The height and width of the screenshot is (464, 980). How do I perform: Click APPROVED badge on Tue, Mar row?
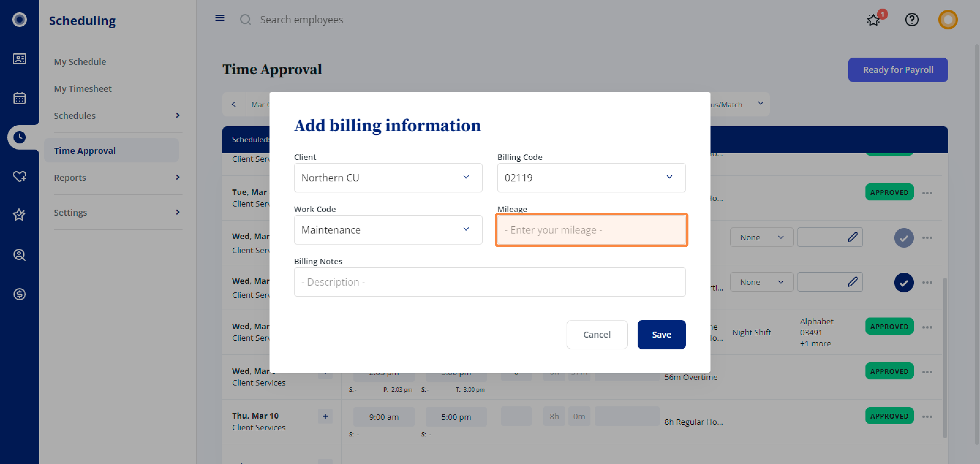889,192
